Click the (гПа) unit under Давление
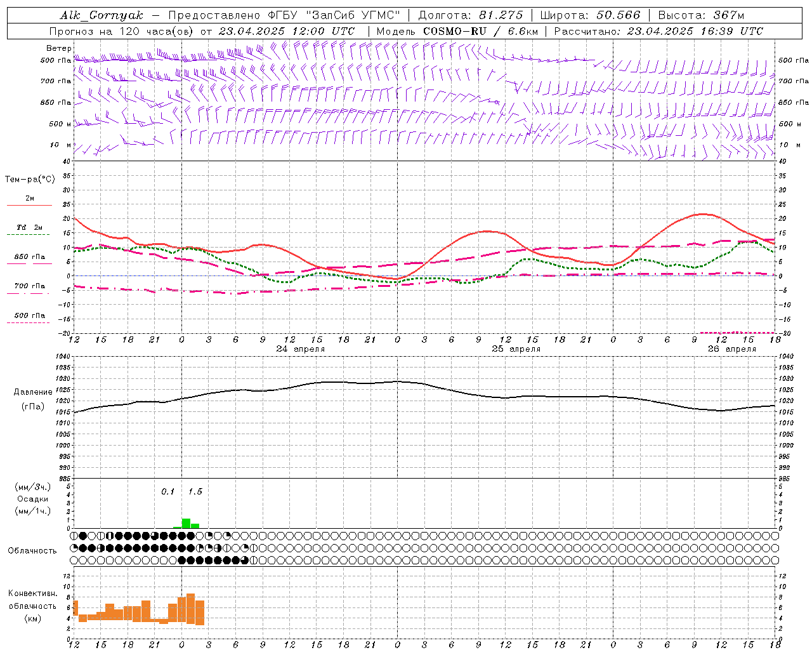812x650 pixels. tap(33, 406)
